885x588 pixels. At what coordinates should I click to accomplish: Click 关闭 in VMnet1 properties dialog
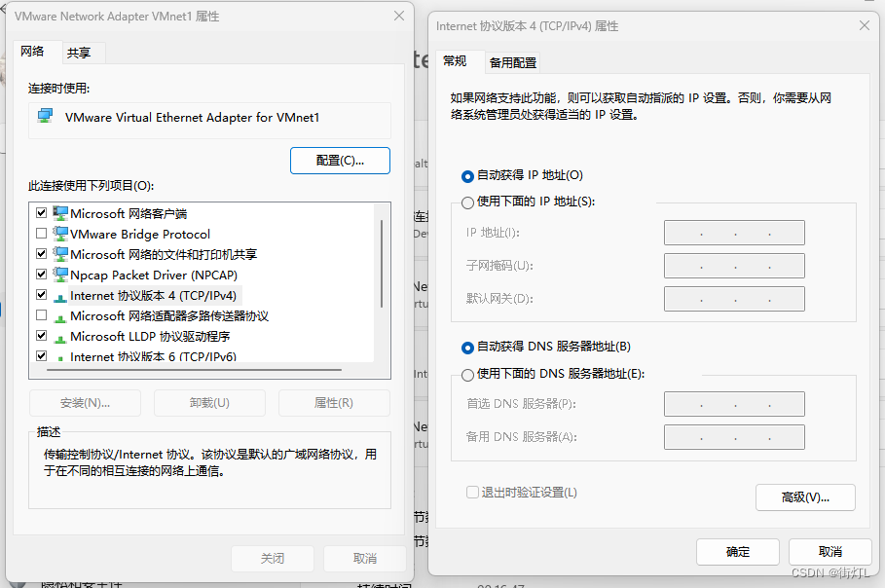(273, 559)
